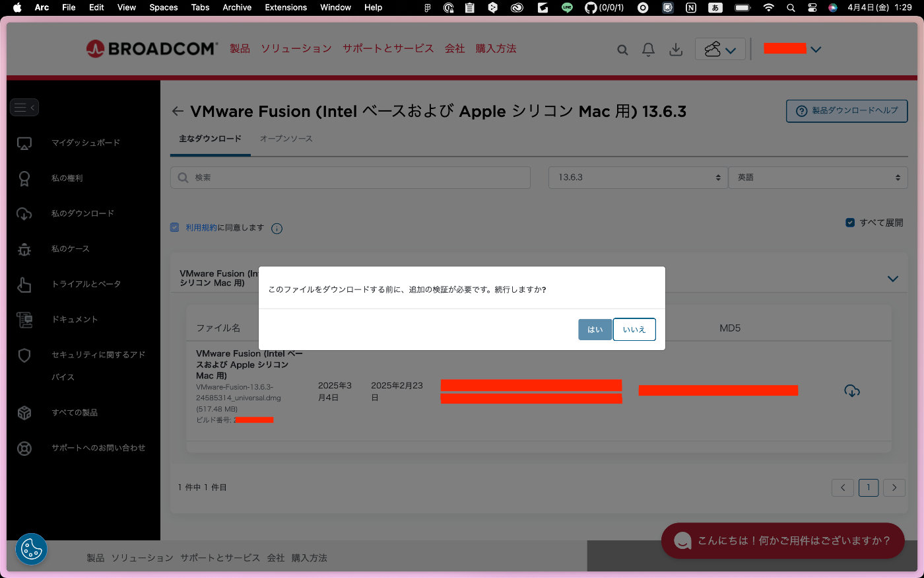Open Wi-Fi status in menu bar
The image size is (924, 578).
click(x=768, y=8)
